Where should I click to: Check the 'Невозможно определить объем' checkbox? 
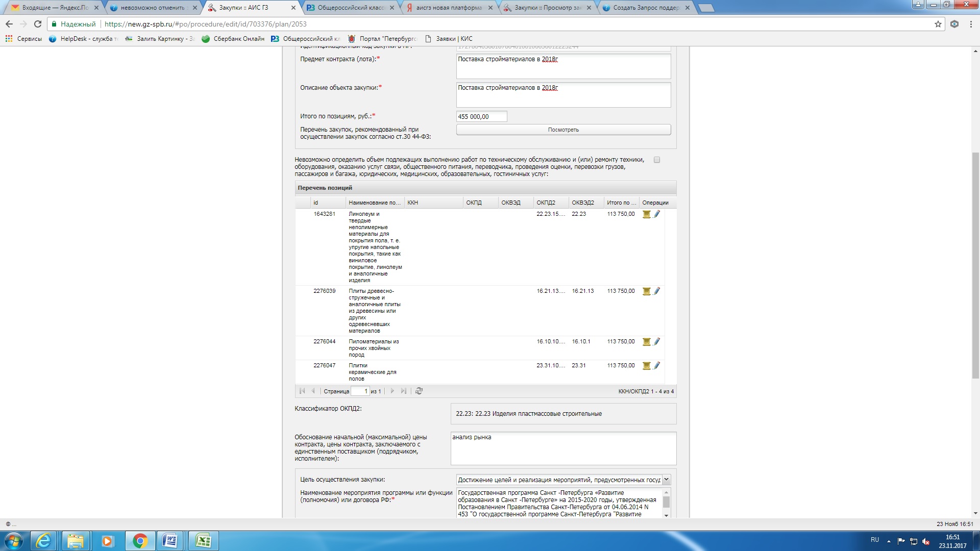click(657, 160)
